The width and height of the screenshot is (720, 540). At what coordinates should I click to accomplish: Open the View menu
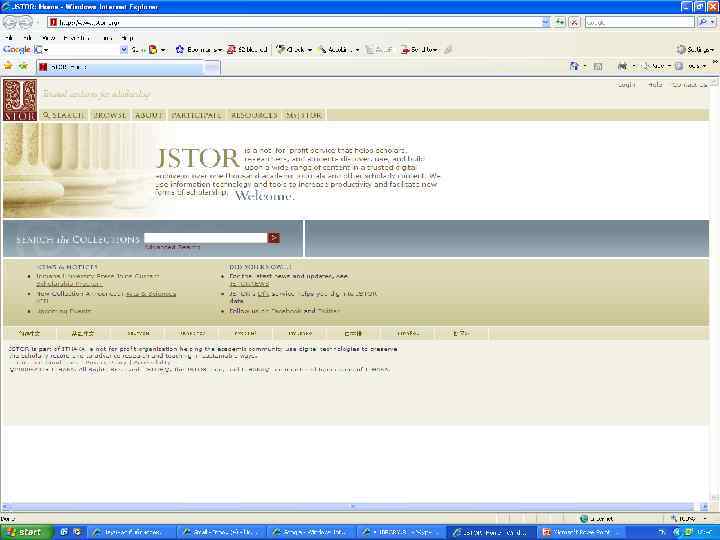48,38
